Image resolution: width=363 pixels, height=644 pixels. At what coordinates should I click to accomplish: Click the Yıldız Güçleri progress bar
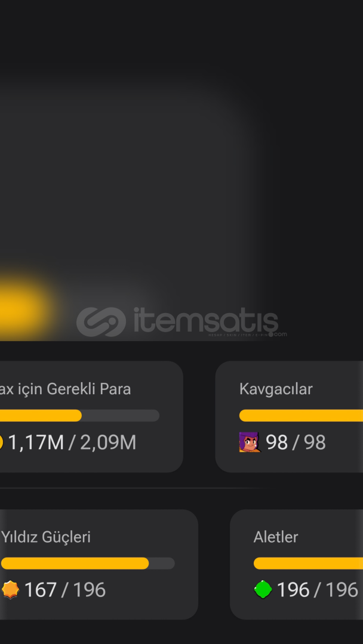click(x=87, y=563)
